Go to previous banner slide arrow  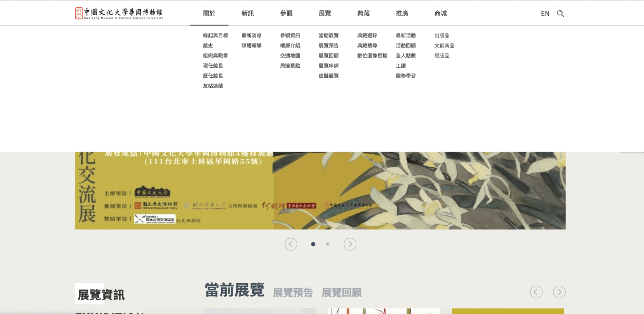pyautogui.click(x=291, y=244)
